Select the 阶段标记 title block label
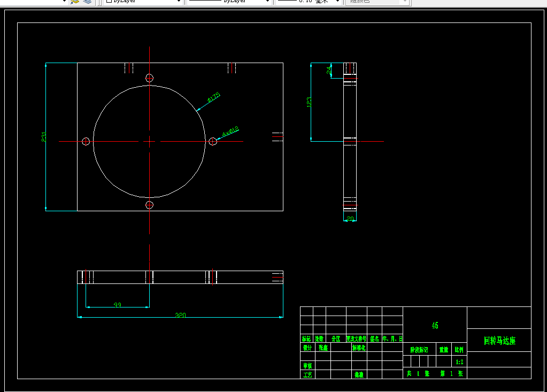This screenshot has width=547, height=392. pos(419,350)
